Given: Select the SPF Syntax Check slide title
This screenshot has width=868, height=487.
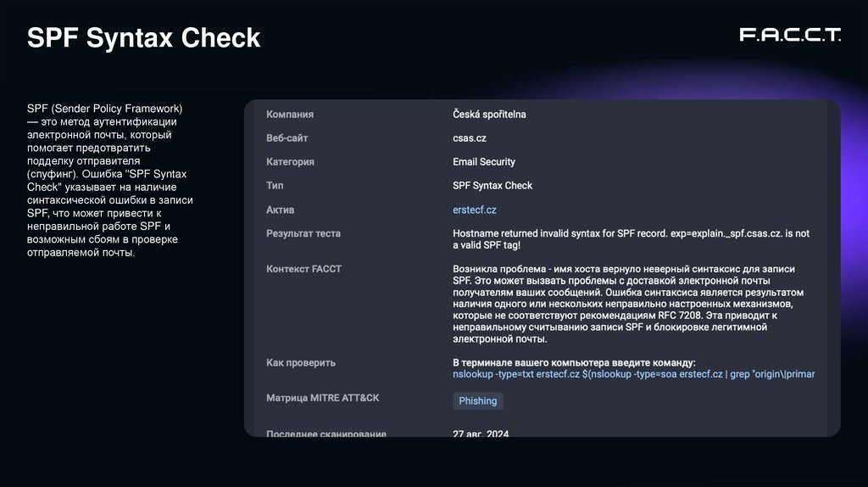Looking at the screenshot, I should 143,37.
